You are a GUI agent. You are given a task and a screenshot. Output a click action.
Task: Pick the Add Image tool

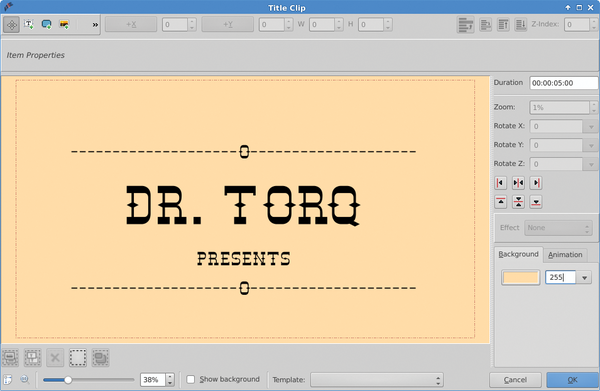[x=64, y=24]
